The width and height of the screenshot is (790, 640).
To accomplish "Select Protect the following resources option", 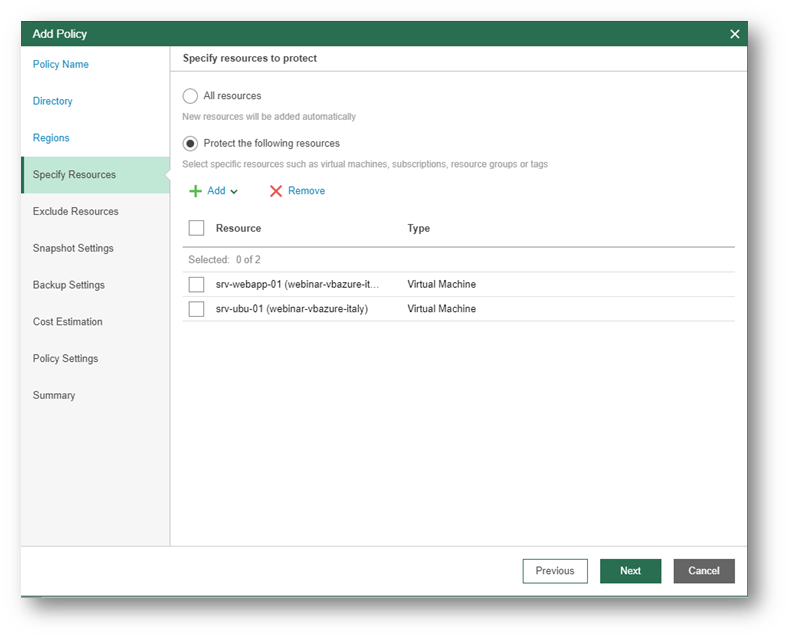I will [190, 144].
